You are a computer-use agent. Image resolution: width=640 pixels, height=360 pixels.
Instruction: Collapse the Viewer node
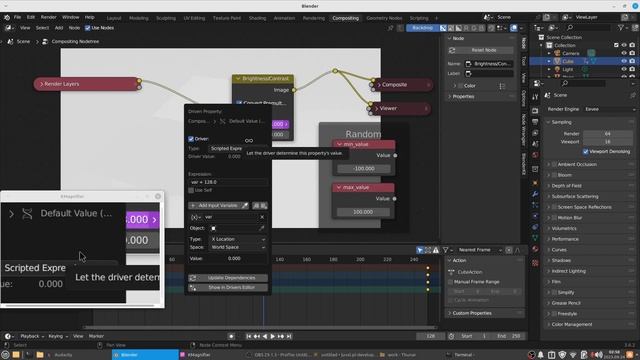pos(376,109)
